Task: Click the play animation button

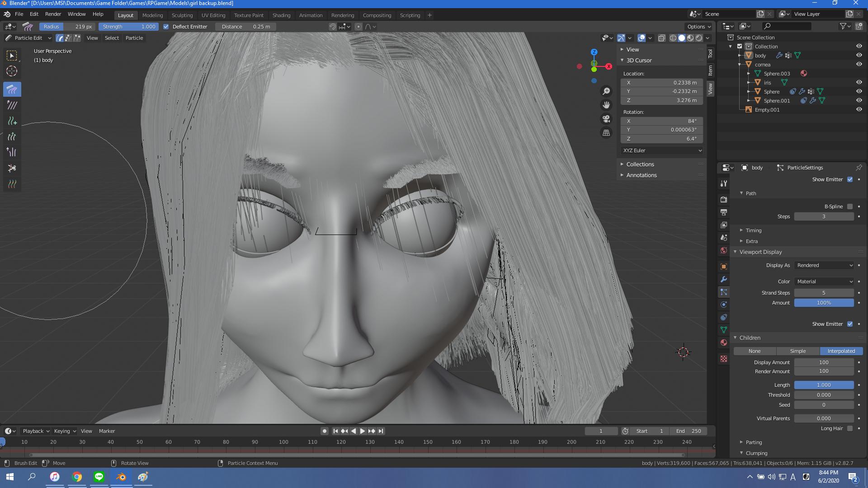Action: click(363, 431)
